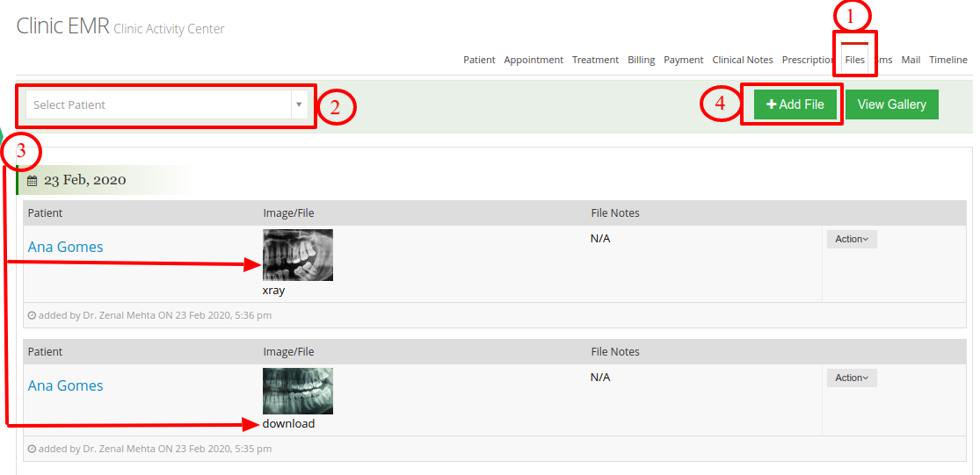Click the 'xray' file name text
This screenshot has height=475, width=980.
273,291
